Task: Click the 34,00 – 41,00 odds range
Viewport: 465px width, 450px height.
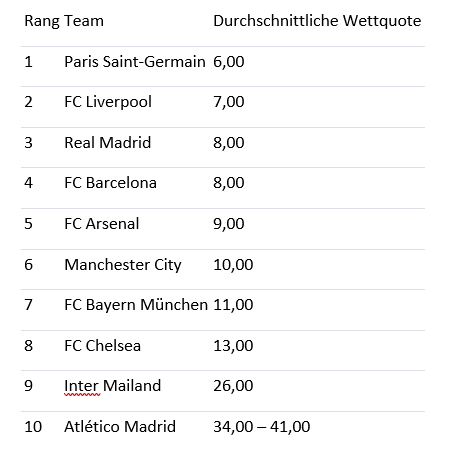Action: 262,427
